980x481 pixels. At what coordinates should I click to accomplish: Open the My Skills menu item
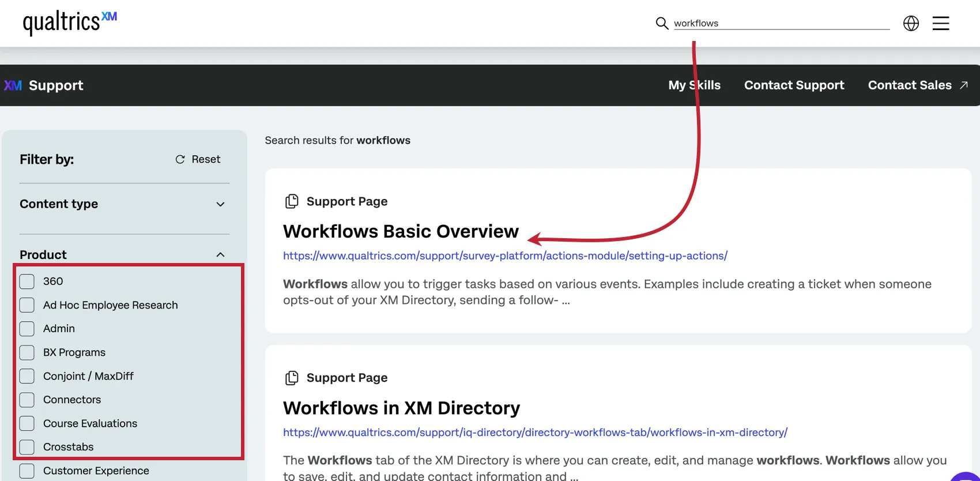[694, 85]
